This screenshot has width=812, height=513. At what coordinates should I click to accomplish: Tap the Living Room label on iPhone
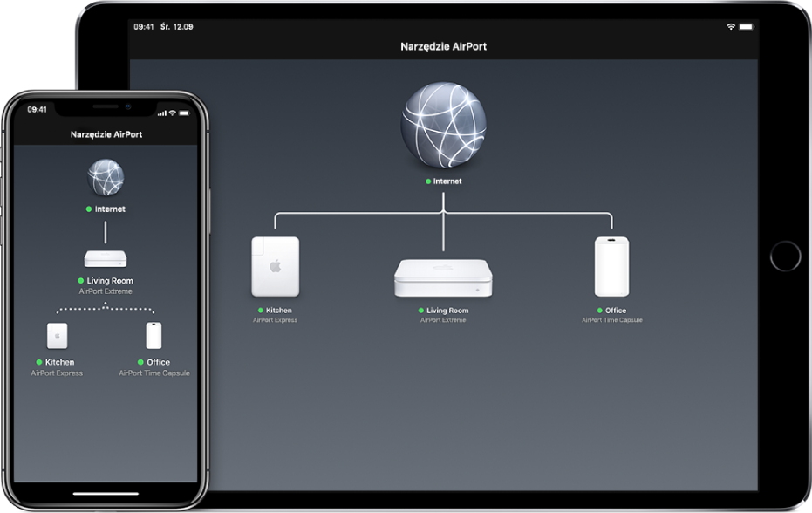[x=110, y=280]
